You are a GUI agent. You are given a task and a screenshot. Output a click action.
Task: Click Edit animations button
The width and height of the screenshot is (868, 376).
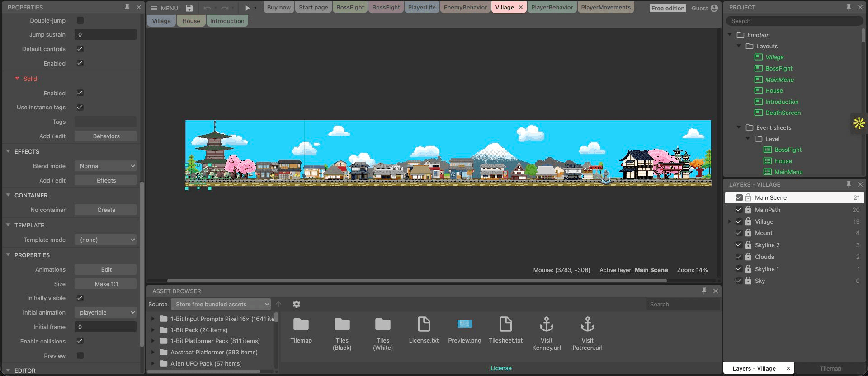(105, 269)
